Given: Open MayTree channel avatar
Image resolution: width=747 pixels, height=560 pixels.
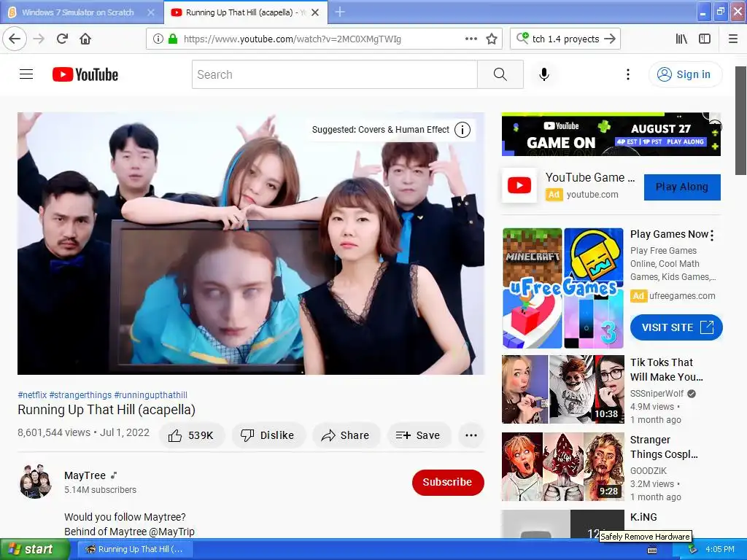Looking at the screenshot, I should point(35,481).
